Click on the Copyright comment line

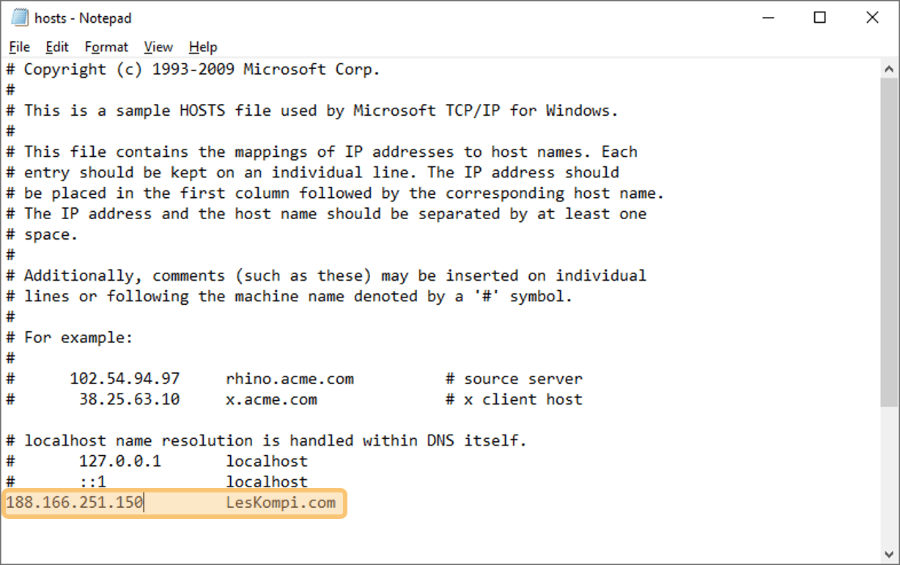(193, 69)
